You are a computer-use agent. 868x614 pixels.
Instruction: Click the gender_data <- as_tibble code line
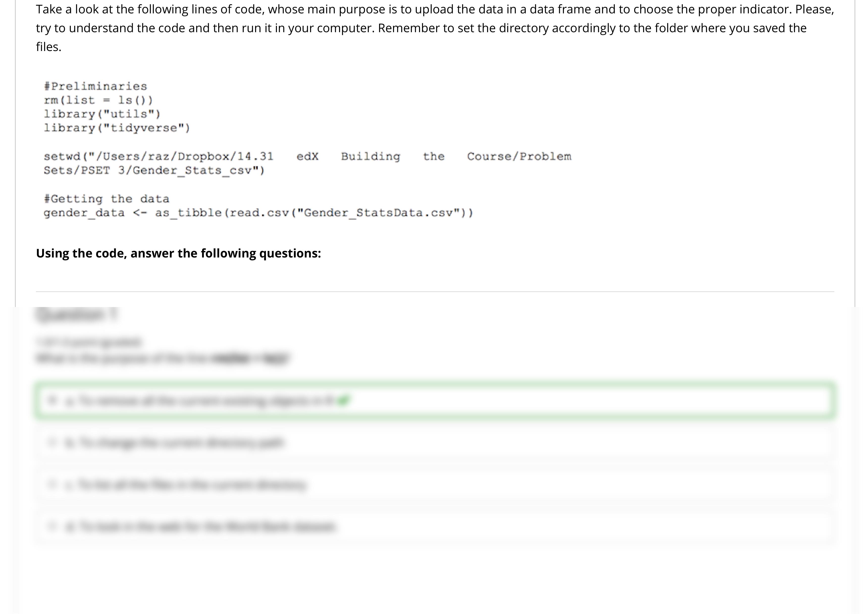pyautogui.click(x=258, y=213)
